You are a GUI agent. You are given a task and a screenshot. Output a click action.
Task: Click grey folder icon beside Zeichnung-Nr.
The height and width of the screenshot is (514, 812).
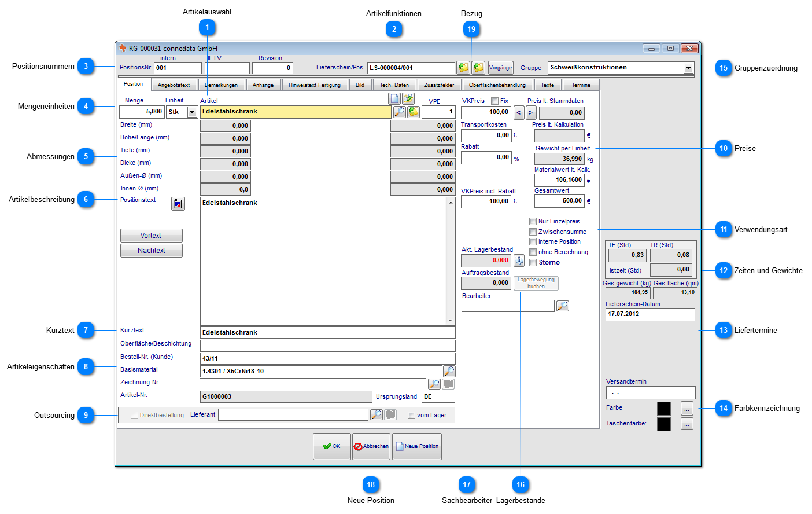[448, 384]
